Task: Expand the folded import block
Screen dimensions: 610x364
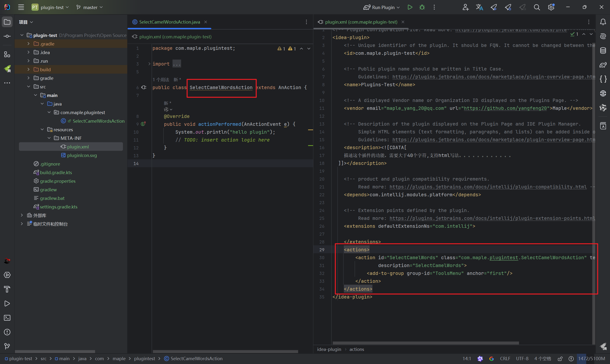Action: 149,64
